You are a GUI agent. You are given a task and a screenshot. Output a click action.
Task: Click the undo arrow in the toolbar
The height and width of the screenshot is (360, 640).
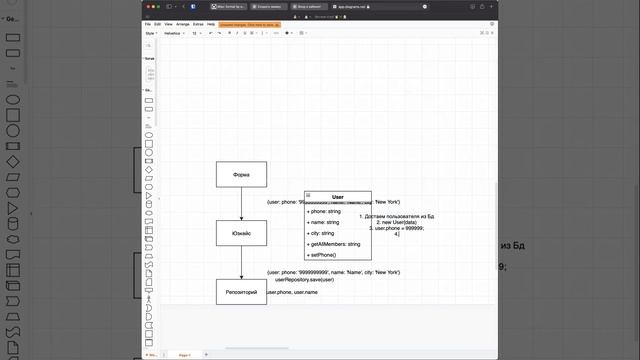(x=211, y=33)
